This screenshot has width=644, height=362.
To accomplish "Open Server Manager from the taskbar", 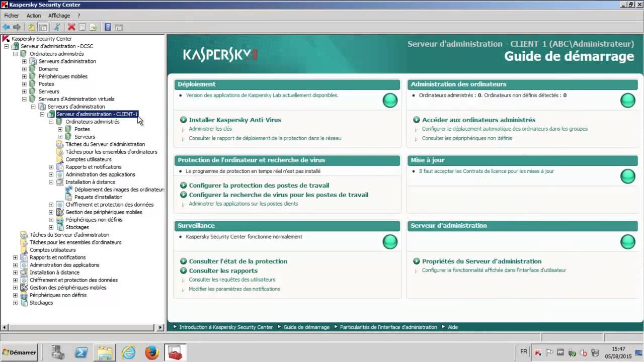I will 58,352.
